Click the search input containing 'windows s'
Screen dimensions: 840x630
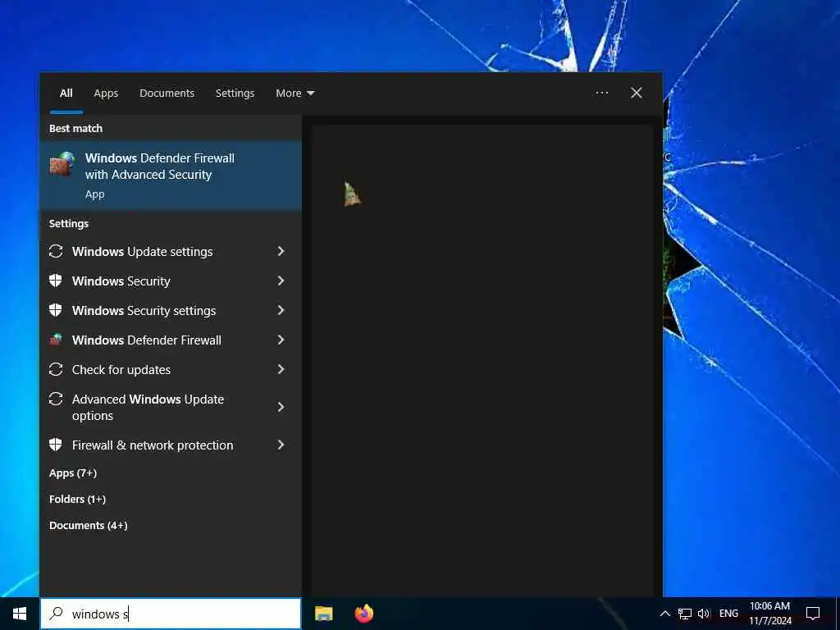pos(171,614)
